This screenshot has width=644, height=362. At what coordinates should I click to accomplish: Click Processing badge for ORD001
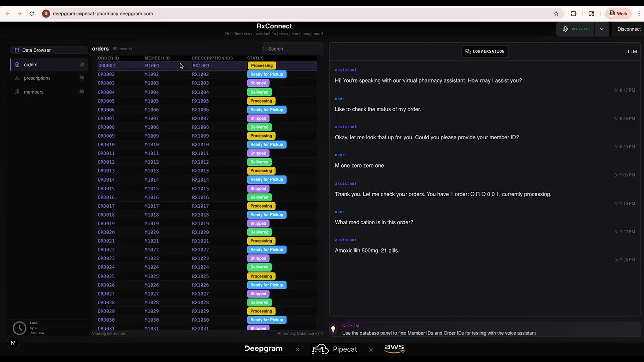262,66
